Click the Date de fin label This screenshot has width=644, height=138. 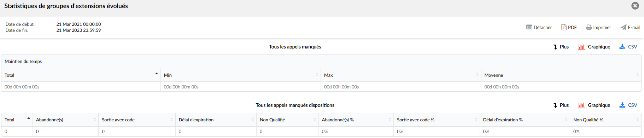click(17, 30)
